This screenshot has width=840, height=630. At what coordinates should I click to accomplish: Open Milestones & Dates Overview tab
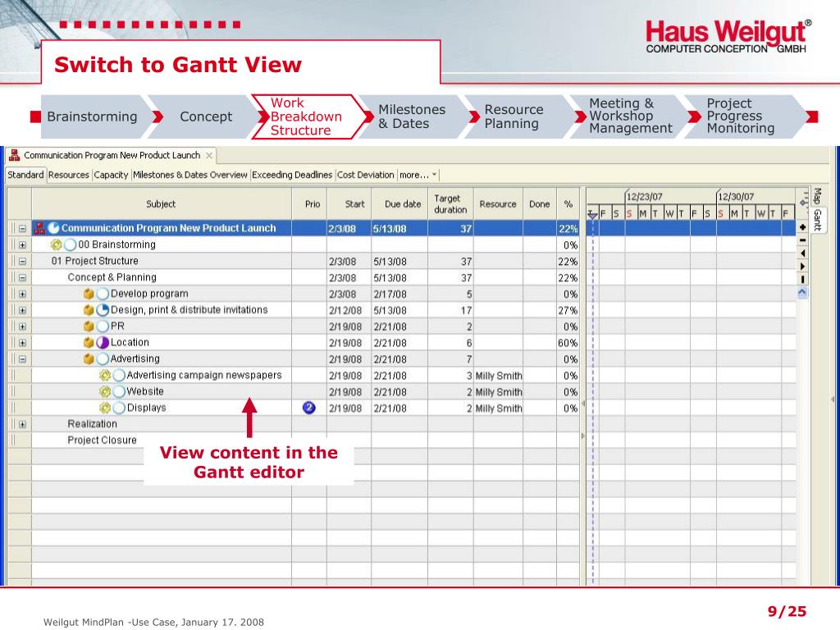(190, 175)
